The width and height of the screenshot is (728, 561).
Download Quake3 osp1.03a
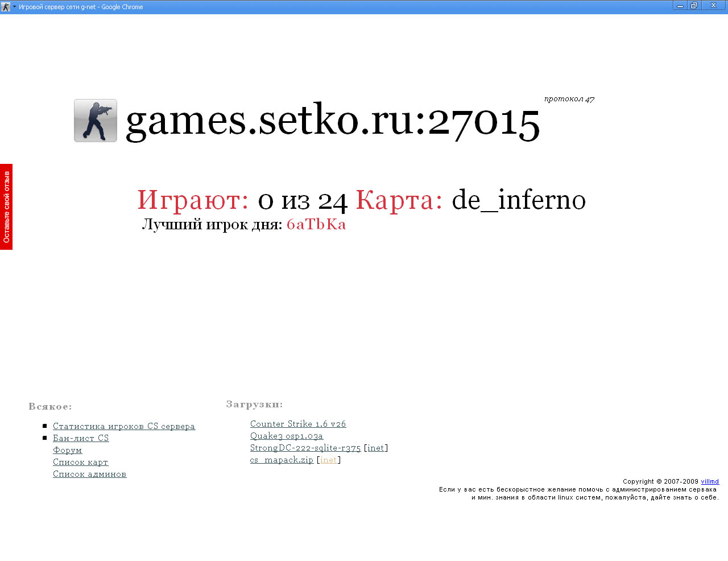coord(286,435)
